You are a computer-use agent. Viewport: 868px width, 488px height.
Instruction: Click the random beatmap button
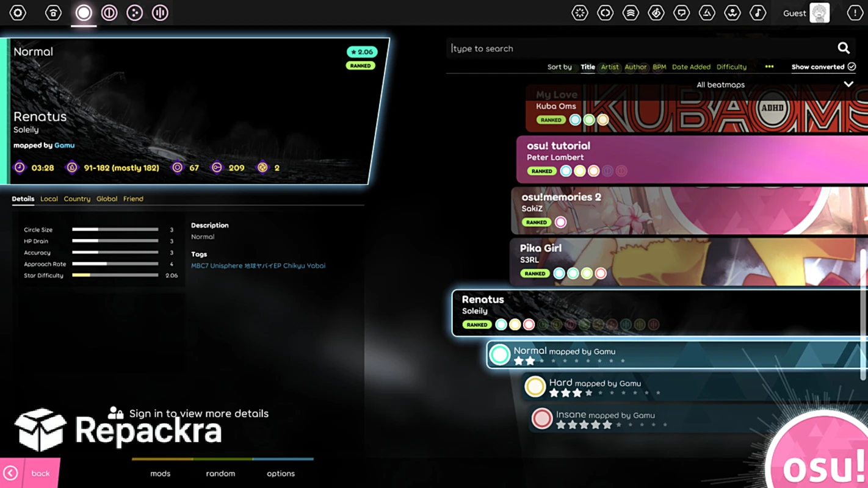(x=220, y=473)
